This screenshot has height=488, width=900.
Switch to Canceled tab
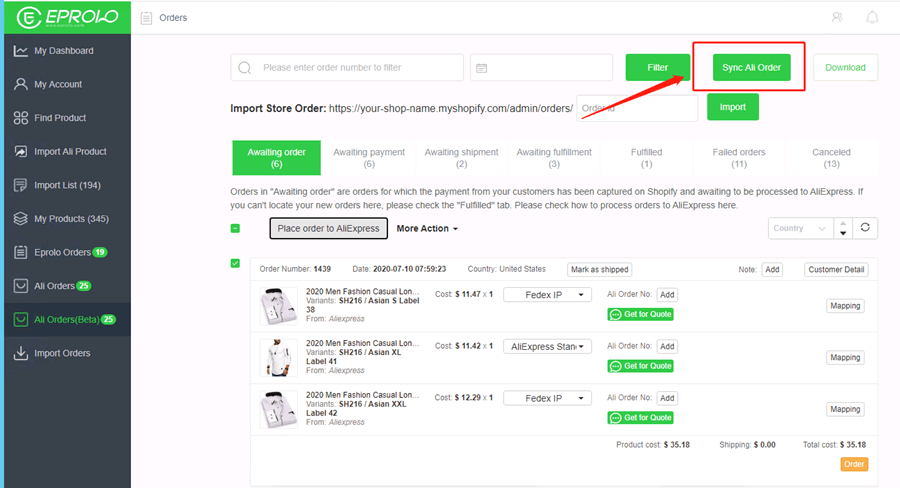coord(831,157)
